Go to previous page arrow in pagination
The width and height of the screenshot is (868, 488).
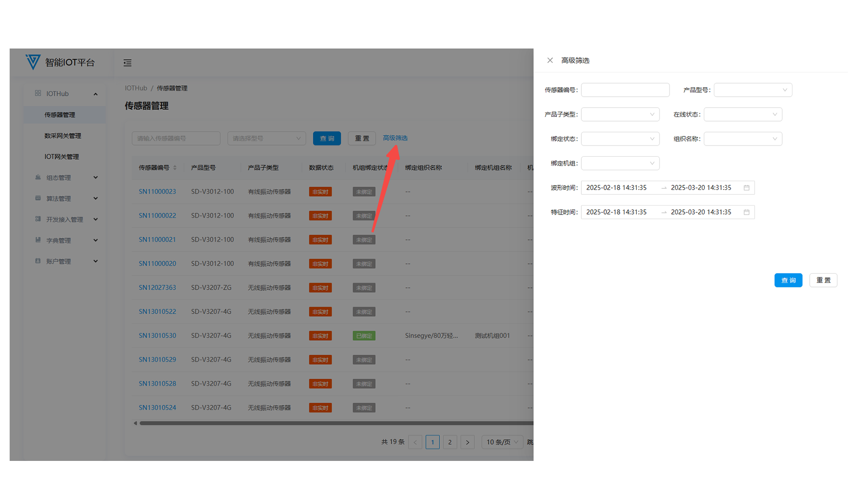coord(415,442)
